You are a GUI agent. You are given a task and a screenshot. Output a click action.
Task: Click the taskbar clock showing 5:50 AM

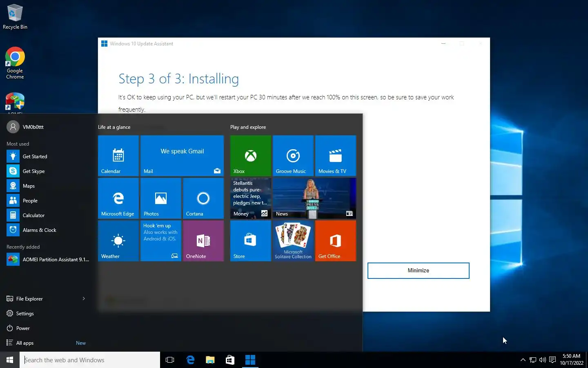click(571, 360)
